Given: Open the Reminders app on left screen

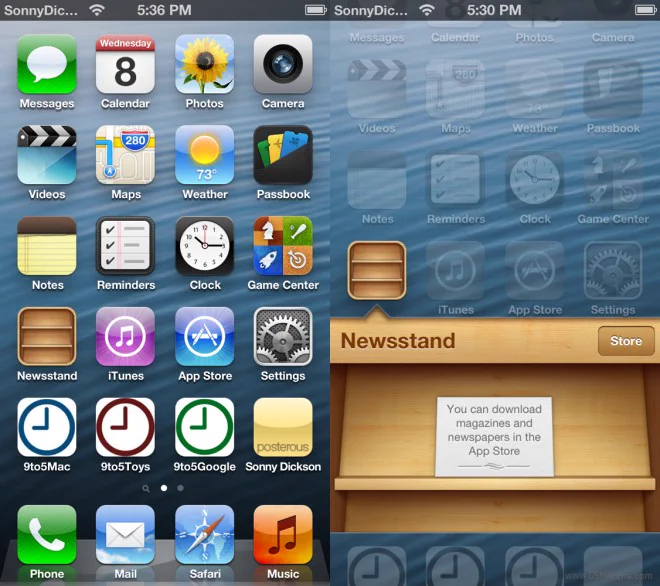Looking at the screenshot, I should 125,246.
